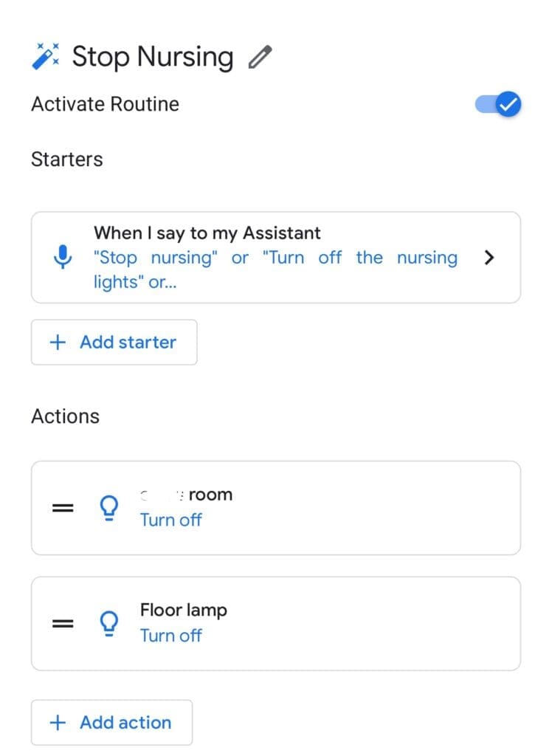552x756 pixels.
Task: Toggle the Activate Routine switch
Action: pyautogui.click(x=499, y=105)
